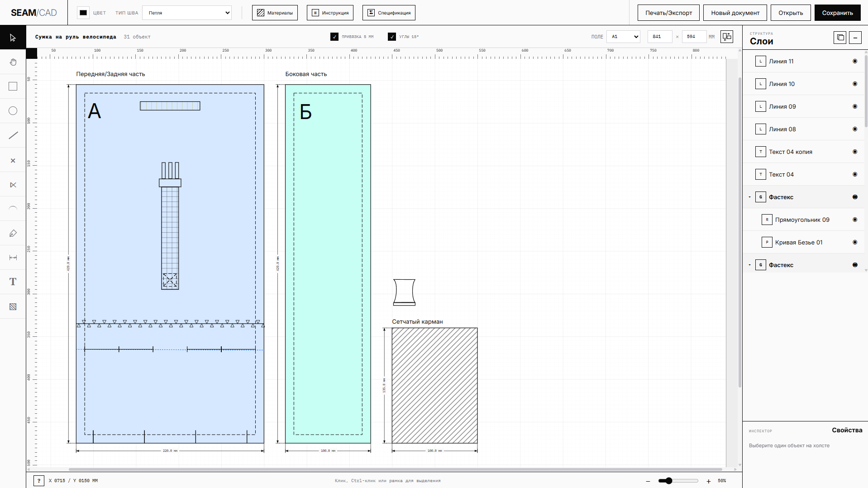Pick the text tool

13,282
